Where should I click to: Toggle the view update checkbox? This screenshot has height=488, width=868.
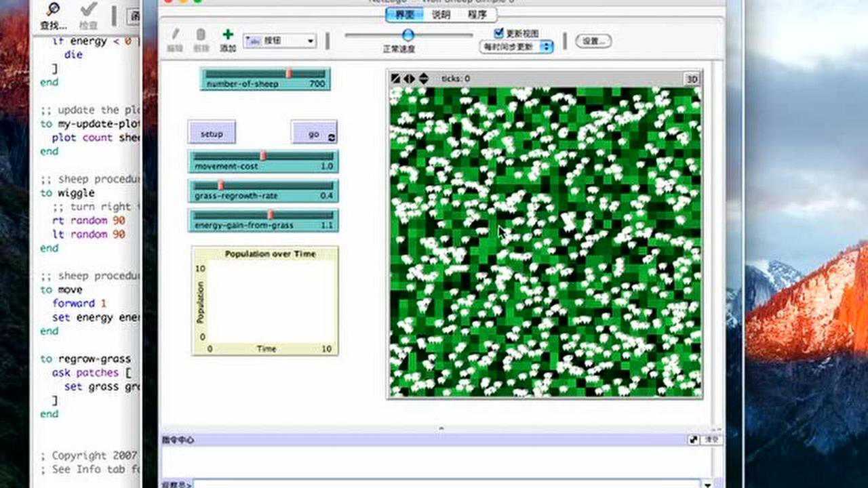coord(498,32)
